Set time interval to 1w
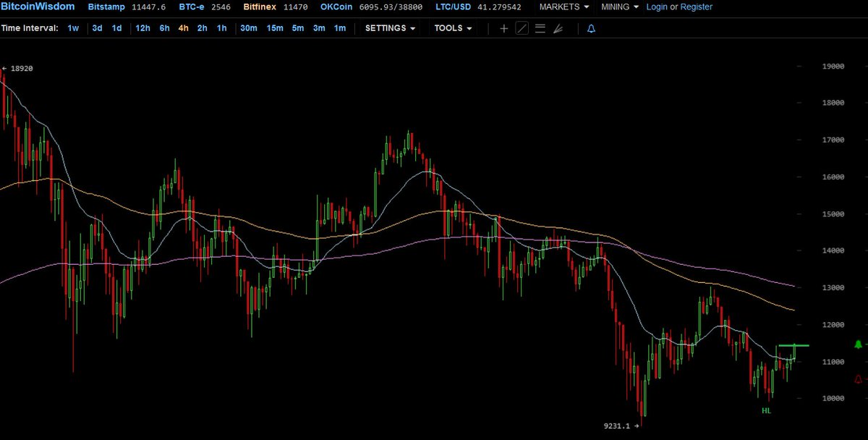The height and width of the screenshot is (440, 868). coord(73,28)
